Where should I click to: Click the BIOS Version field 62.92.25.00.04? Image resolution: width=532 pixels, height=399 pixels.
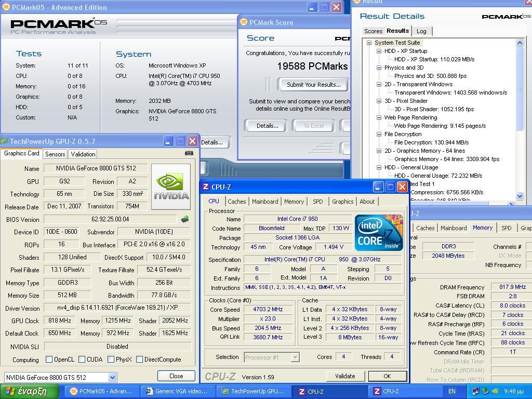tap(110, 219)
